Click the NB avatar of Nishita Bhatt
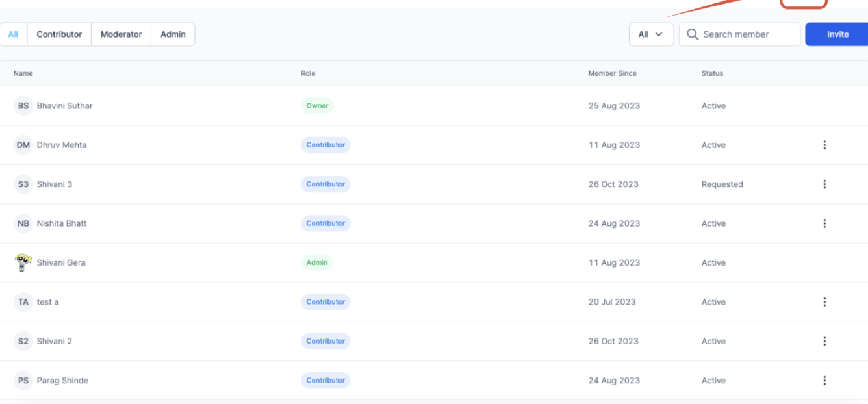868x404 pixels. click(23, 223)
